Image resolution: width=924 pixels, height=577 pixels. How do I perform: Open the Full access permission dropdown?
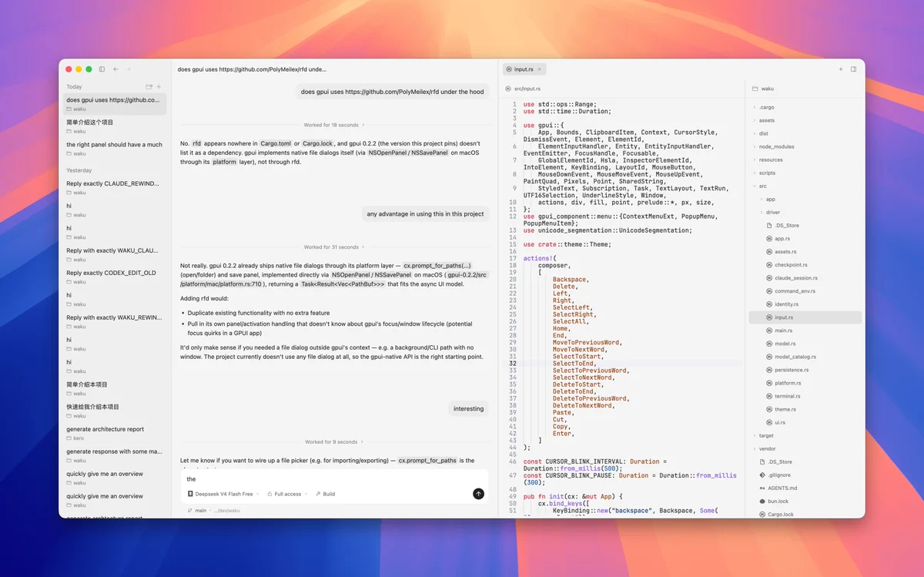(x=287, y=494)
